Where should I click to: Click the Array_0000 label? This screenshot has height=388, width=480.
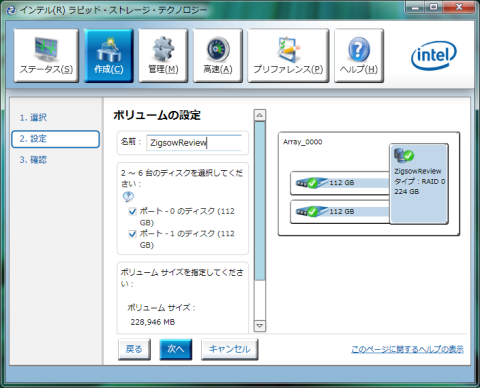point(303,142)
